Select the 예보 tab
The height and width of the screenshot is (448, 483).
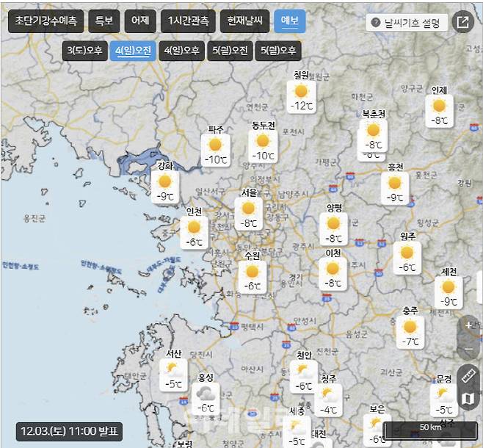pyautogui.click(x=289, y=21)
